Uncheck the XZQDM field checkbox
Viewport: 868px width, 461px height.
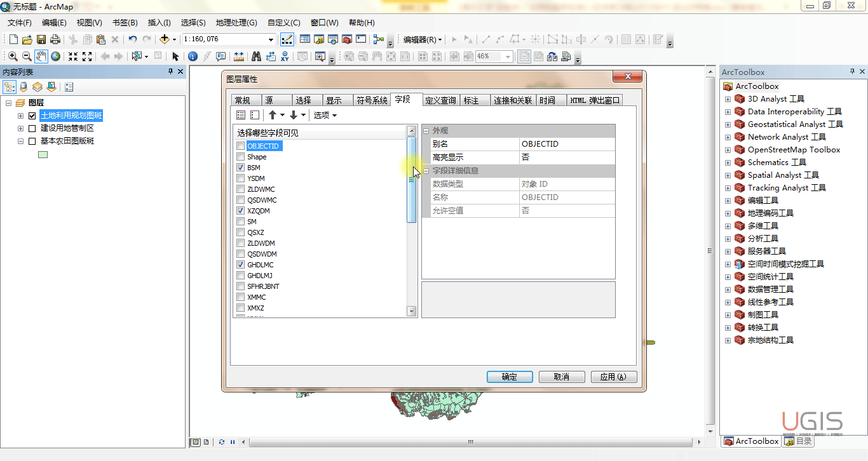click(240, 211)
